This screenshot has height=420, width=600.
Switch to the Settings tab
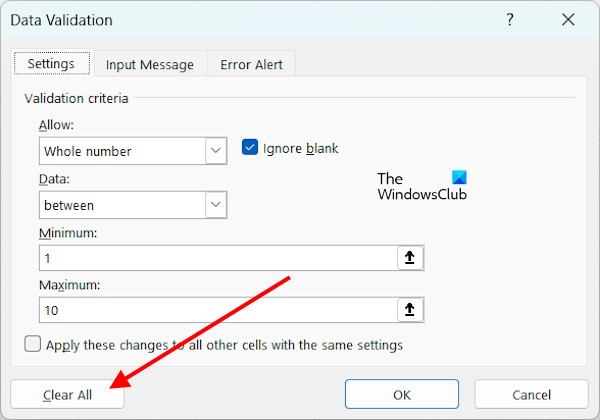51,64
